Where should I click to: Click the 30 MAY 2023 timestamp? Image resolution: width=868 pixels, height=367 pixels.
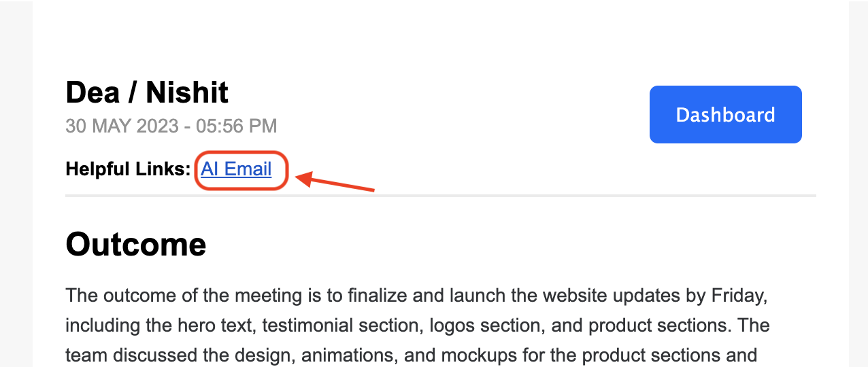[171, 126]
